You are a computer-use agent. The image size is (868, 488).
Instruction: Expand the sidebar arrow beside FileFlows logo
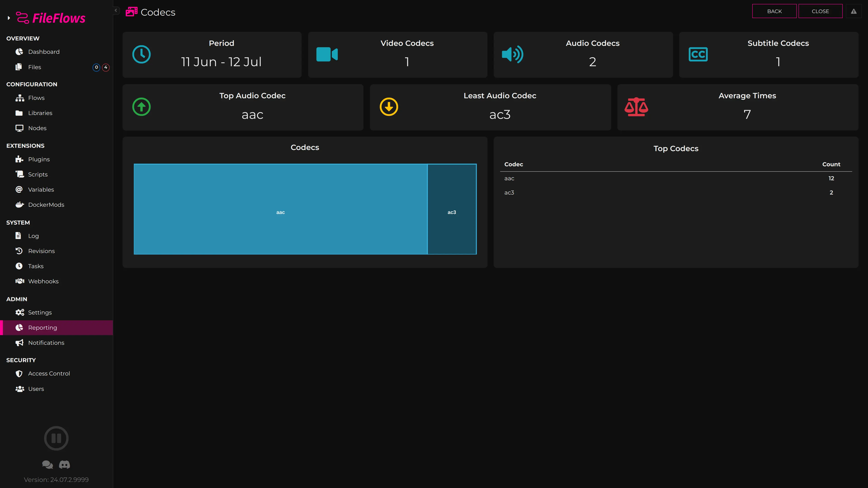pyautogui.click(x=9, y=18)
